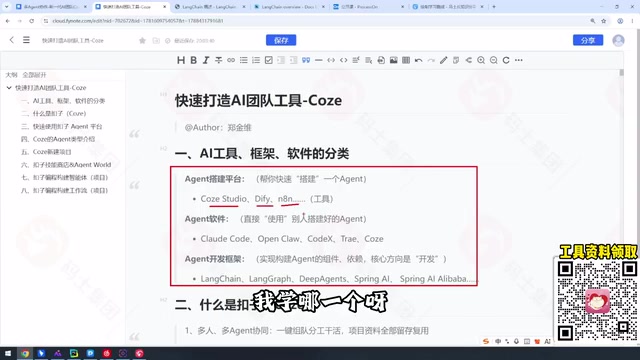This screenshot has height=360, width=640.
Task: Insert inline code via brackets icon
Action: (x=331, y=60)
